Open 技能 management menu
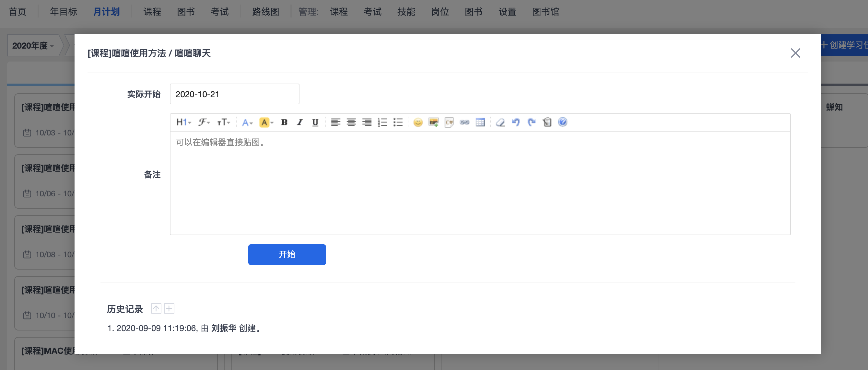Image resolution: width=868 pixels, height=370 pixels. (x=406, y=12)
